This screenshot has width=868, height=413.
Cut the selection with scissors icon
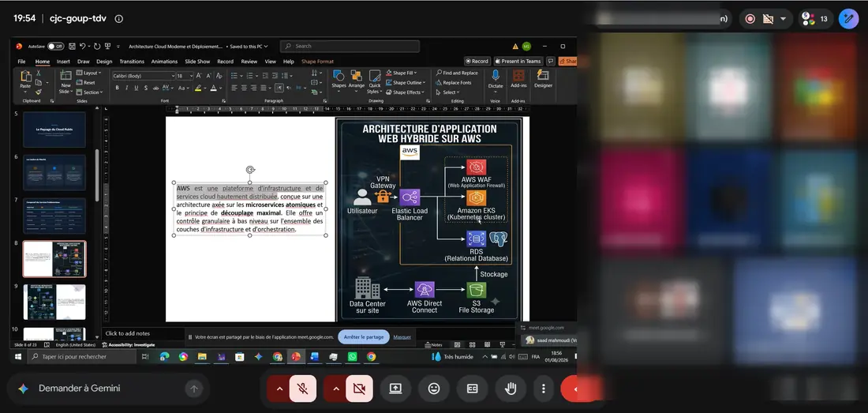[39, 73]
